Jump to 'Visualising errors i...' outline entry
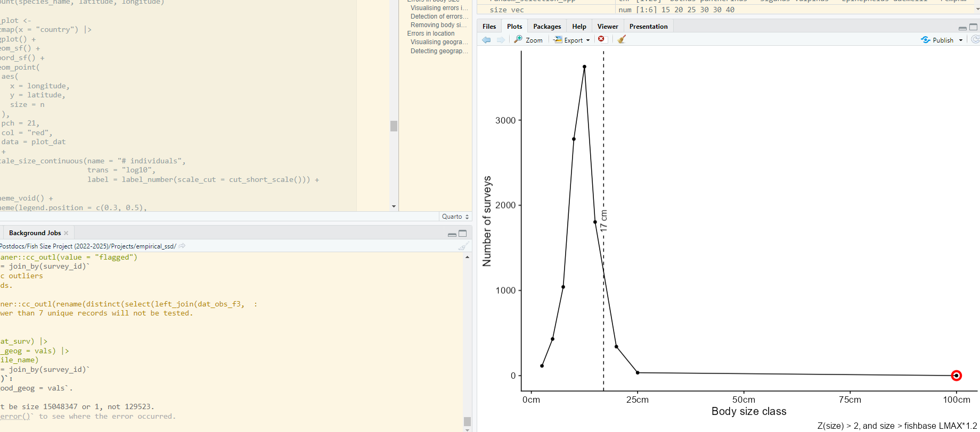The image size is (980, 432). [439, 8]
